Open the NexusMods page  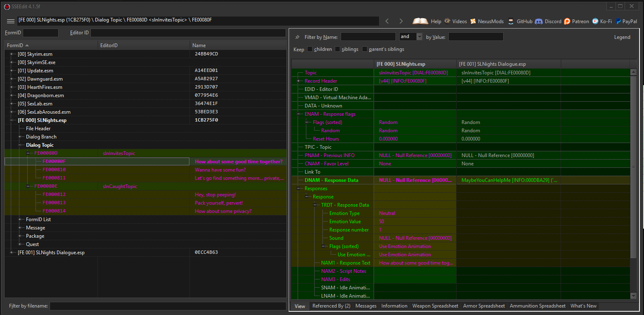pos(486,21)
